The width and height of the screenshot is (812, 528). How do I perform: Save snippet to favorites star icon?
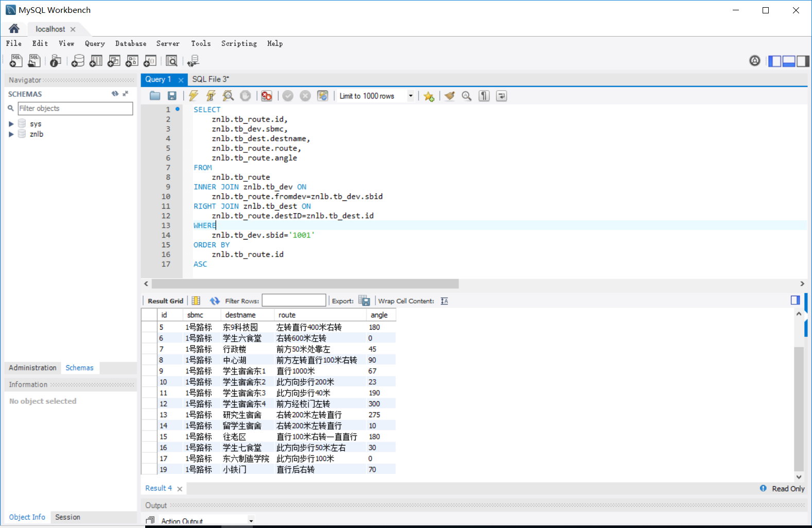point(429,96)
